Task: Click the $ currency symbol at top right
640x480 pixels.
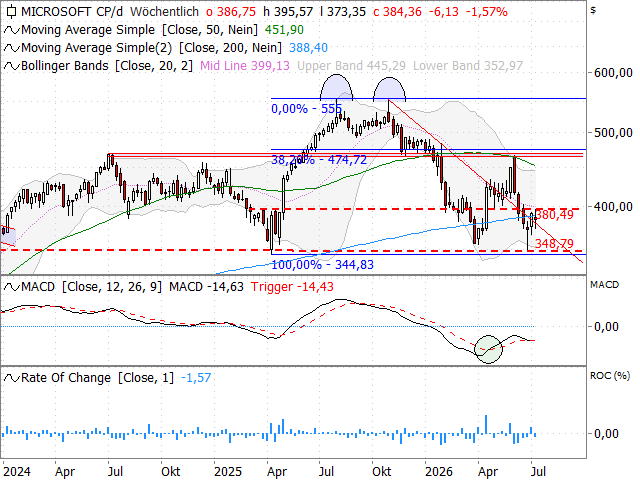Action: 593,10
